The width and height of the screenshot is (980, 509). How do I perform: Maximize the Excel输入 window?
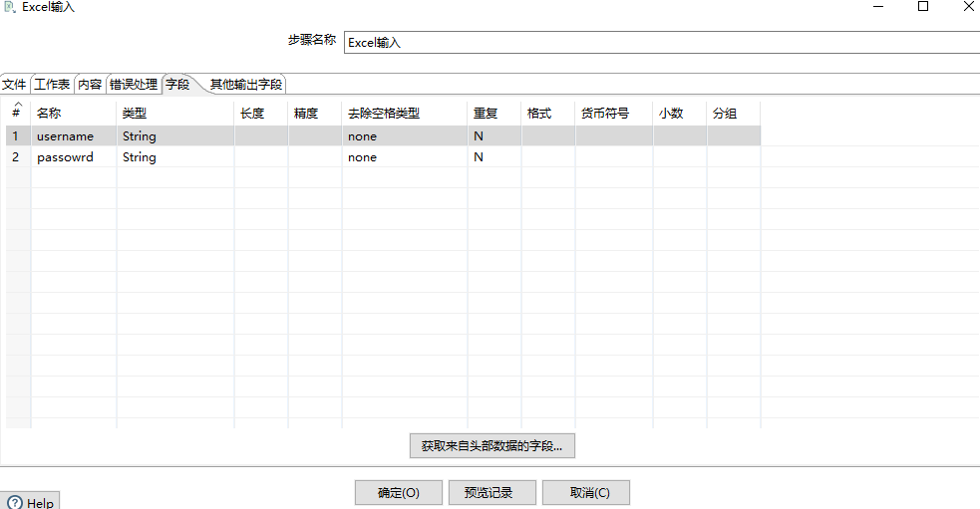tap(923, 6)
